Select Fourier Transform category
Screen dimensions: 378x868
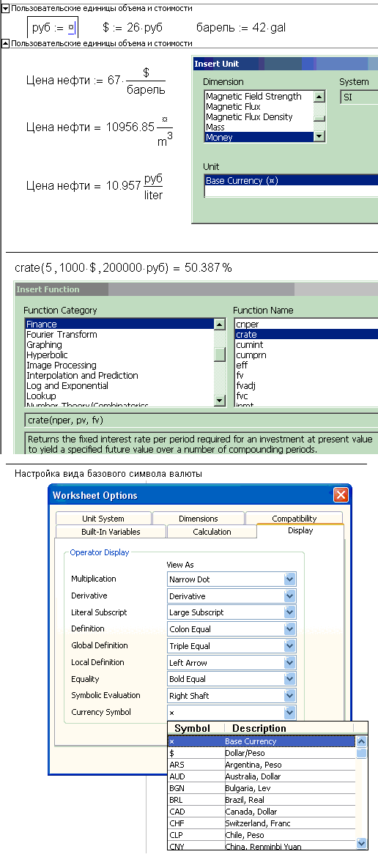click(x=119, y=334)
